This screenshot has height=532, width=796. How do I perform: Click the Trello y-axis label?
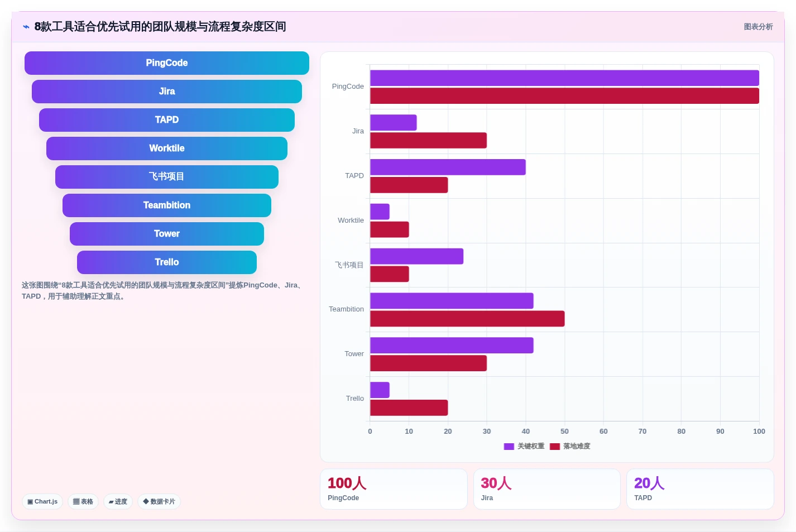[x=354, y=399]
